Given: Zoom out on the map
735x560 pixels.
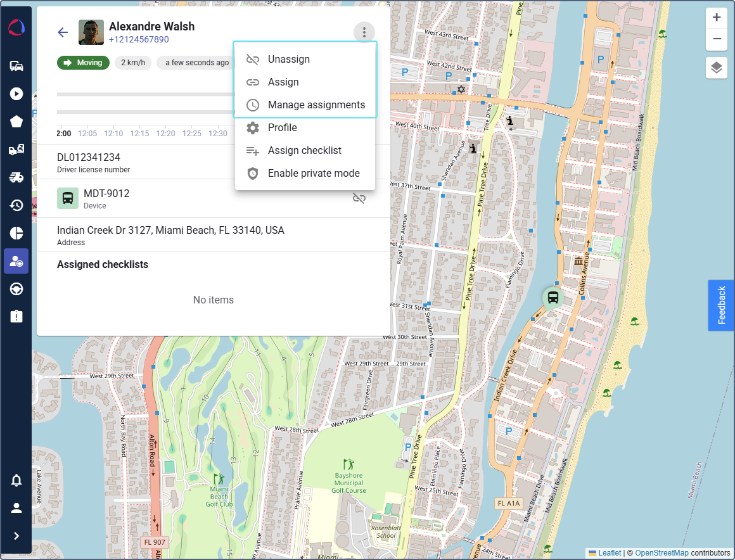Looking at the screenshot, I should (717, 39).
